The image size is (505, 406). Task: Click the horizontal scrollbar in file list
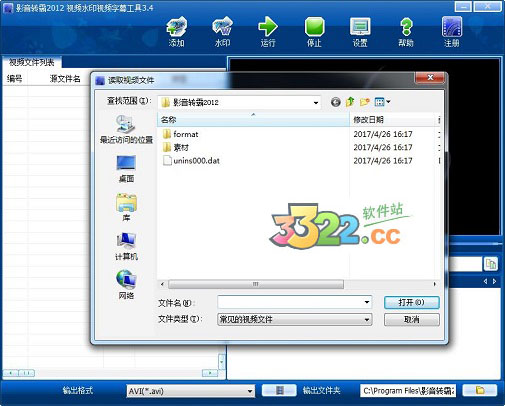(256, 284)
